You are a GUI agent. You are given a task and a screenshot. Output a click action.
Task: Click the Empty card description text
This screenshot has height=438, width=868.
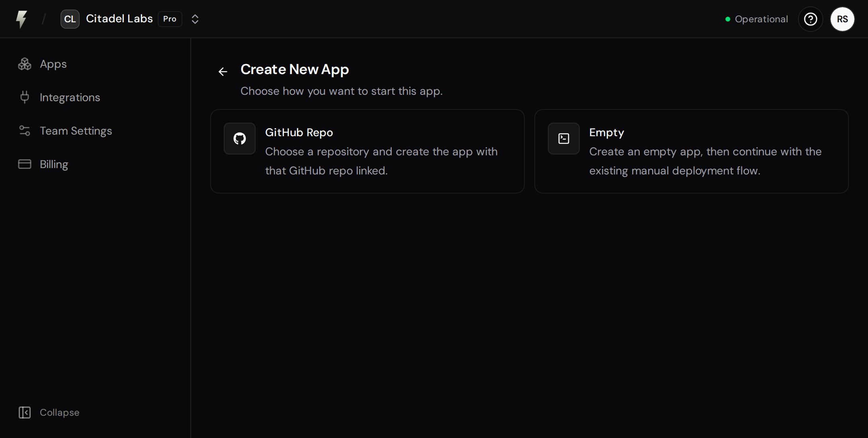[x=705, y=161]
